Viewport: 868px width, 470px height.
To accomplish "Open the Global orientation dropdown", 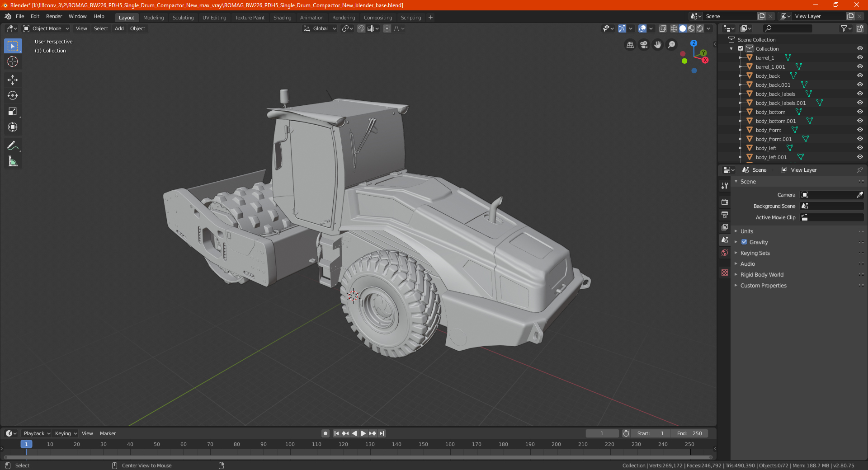I will (x=320, y=28).
